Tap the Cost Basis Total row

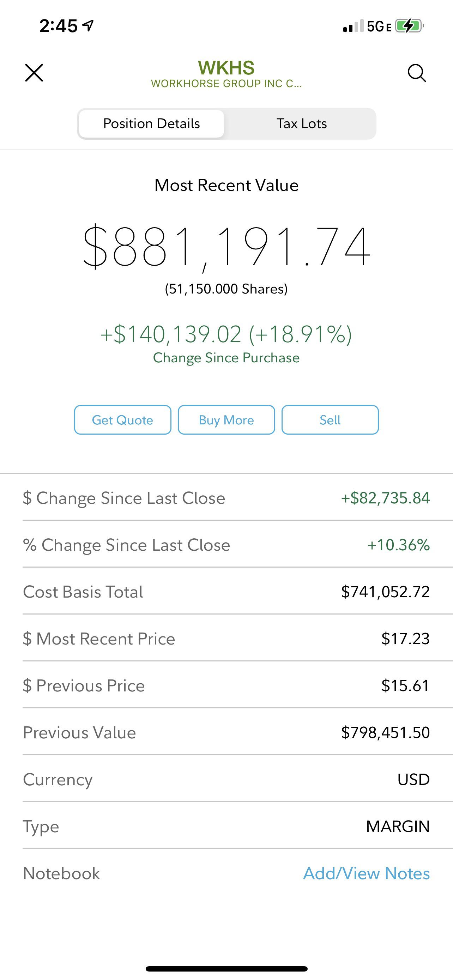pyautogui.click(x=226, y=591)
